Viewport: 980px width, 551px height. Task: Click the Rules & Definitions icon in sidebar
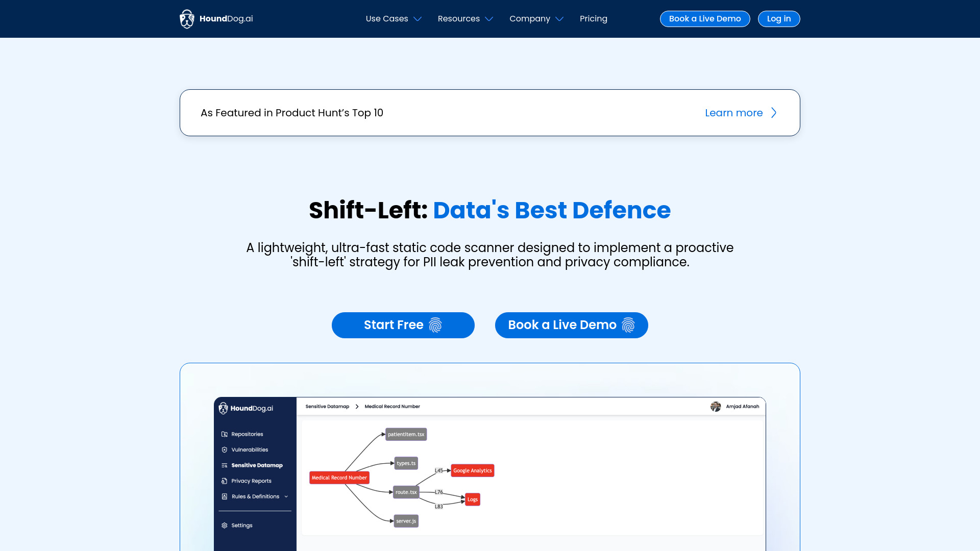(224, 496)
